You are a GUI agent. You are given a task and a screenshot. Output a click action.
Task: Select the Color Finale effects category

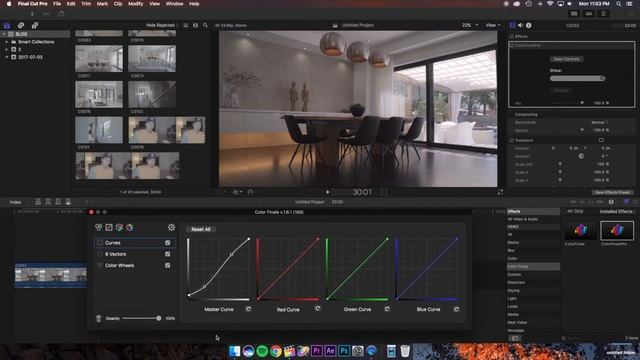tap(533, 267)
